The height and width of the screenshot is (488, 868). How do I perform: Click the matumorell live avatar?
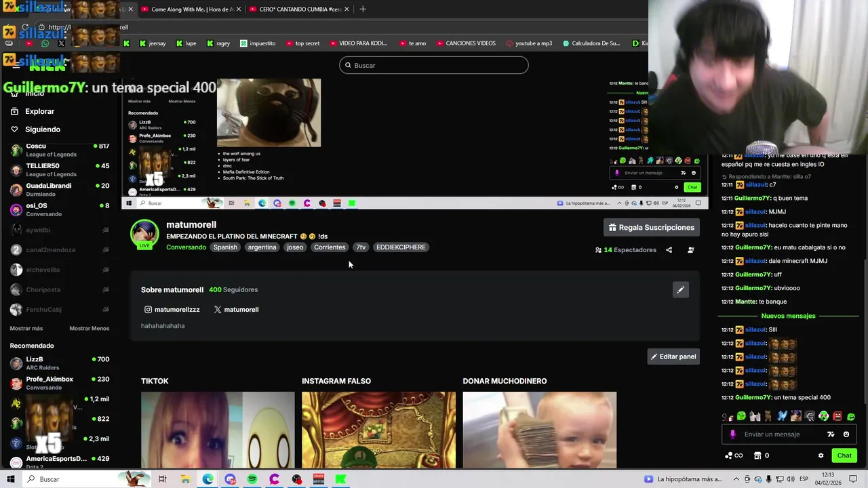(x=144, y=235)
